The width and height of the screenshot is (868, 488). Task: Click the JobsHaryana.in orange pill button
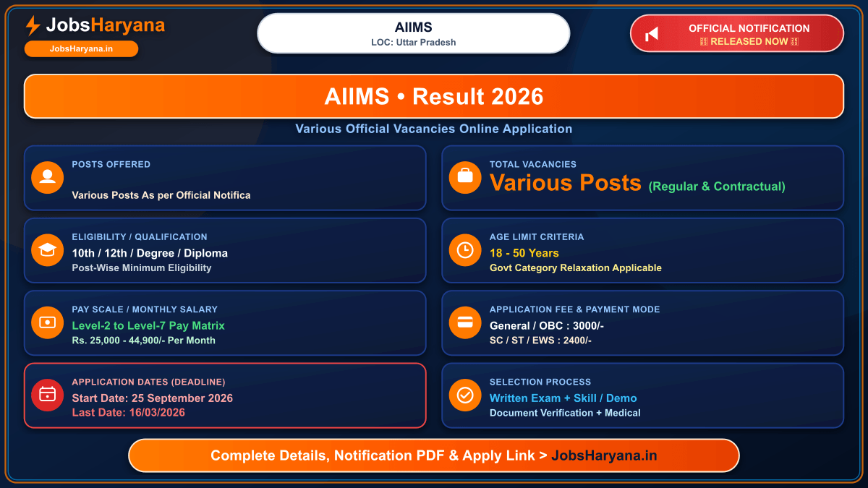(x=82, y=48)
